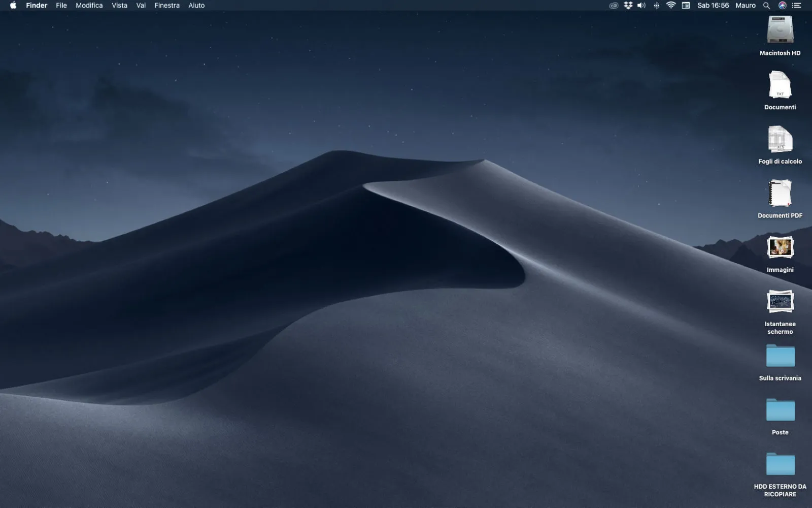Click the Modifica menu
812x508 pixels.
pos(89,5)
